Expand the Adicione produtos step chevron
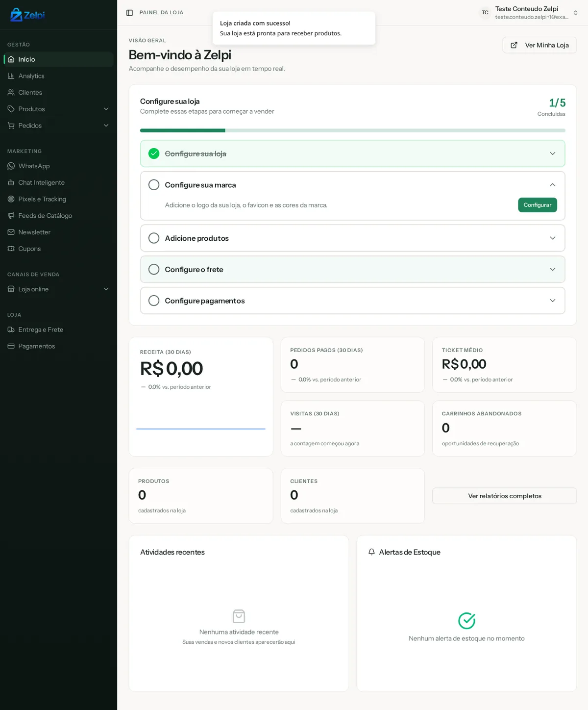The width and height of the screenshot is (588, 710). click(x=553, y=238)
